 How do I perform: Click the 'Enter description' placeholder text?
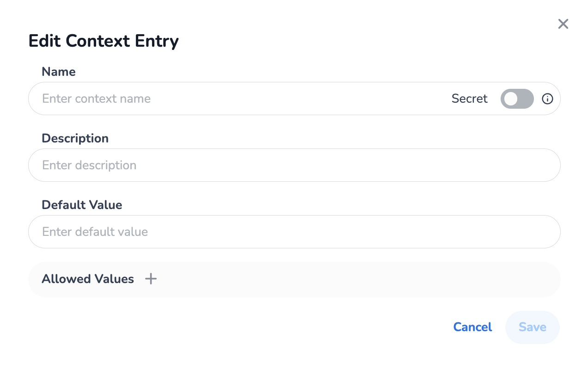[89, 165]
